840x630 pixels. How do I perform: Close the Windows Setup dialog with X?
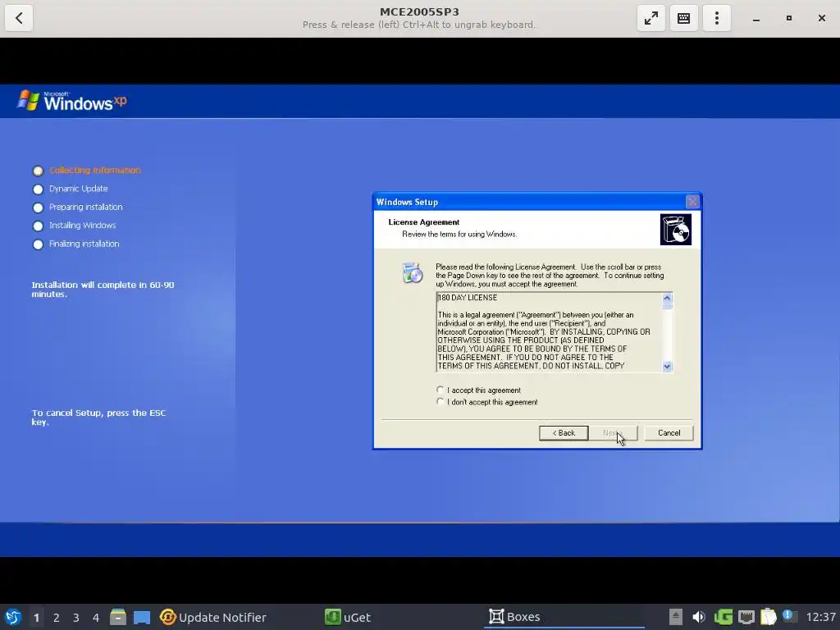coord(692,202)
